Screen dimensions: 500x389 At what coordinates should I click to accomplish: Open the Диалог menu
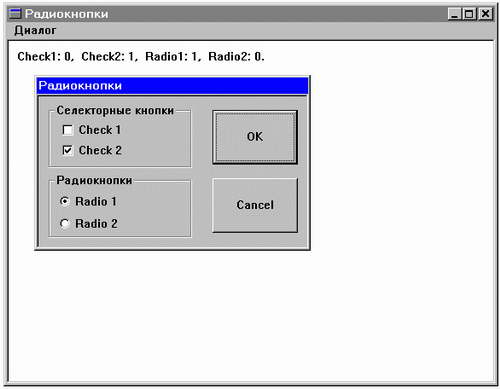(x=35, y=30)
